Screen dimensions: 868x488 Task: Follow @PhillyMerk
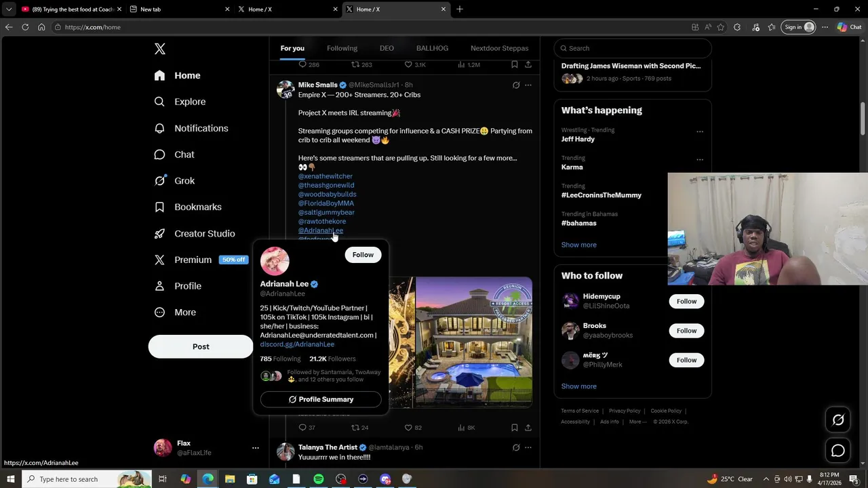pyautogui.click(x=686, y=360)
